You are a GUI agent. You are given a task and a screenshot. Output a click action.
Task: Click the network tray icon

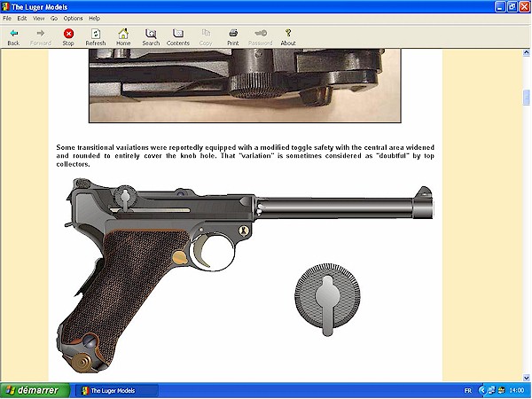click(491, 391)
